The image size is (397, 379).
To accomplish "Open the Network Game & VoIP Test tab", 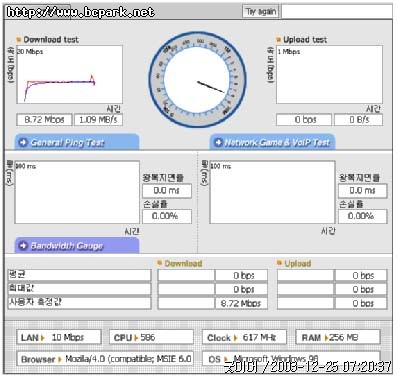I will (x=272, y=142).
